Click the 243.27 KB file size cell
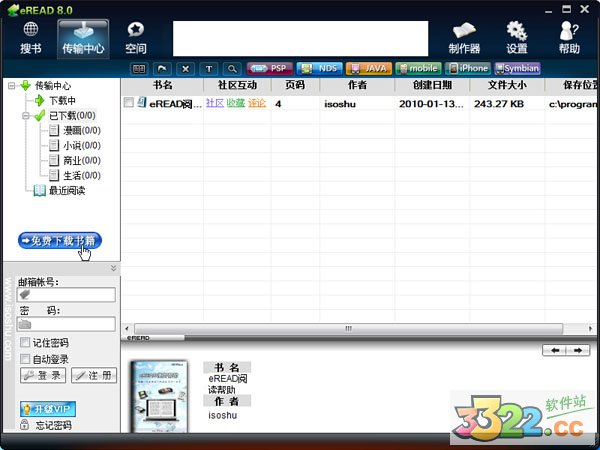 coord(499,104)
